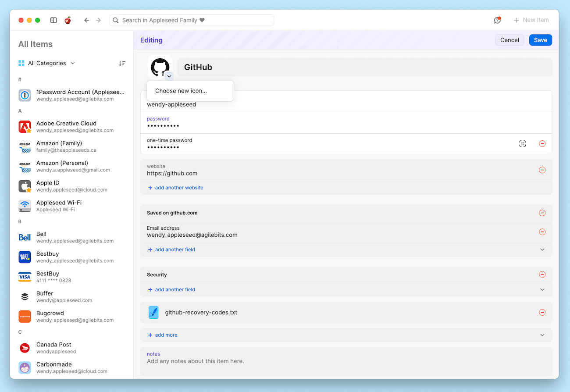Screen dimensions: 570x392
Task: Delete the Security section
Action: click(x=542, y=274)
